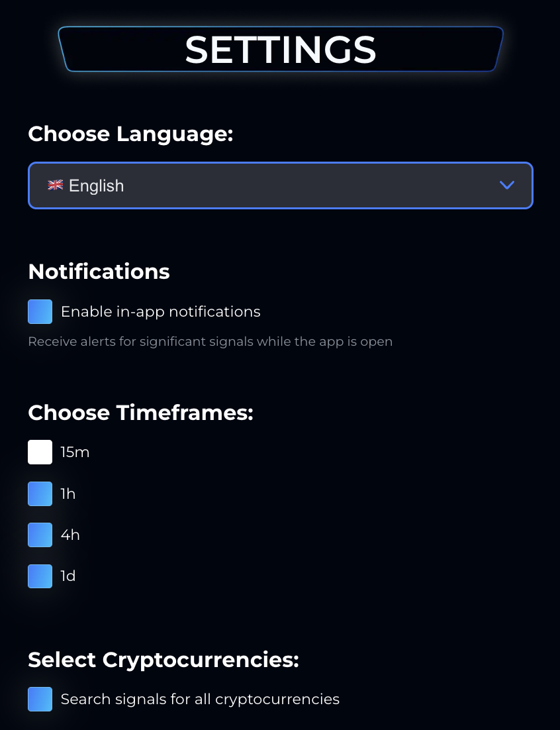Click the UK flag icon in the language box
The image size is (560, 730).
[x=55, y=185]
